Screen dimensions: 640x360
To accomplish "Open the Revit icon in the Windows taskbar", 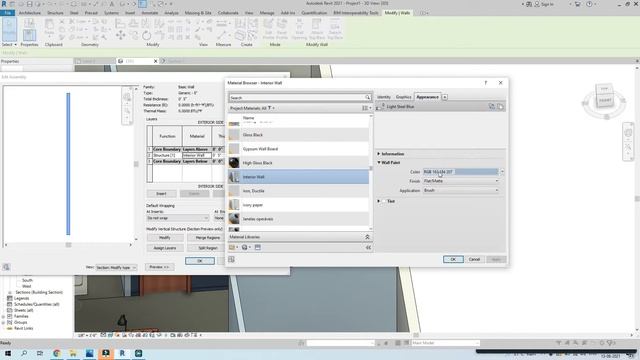I will pos(122,353).
